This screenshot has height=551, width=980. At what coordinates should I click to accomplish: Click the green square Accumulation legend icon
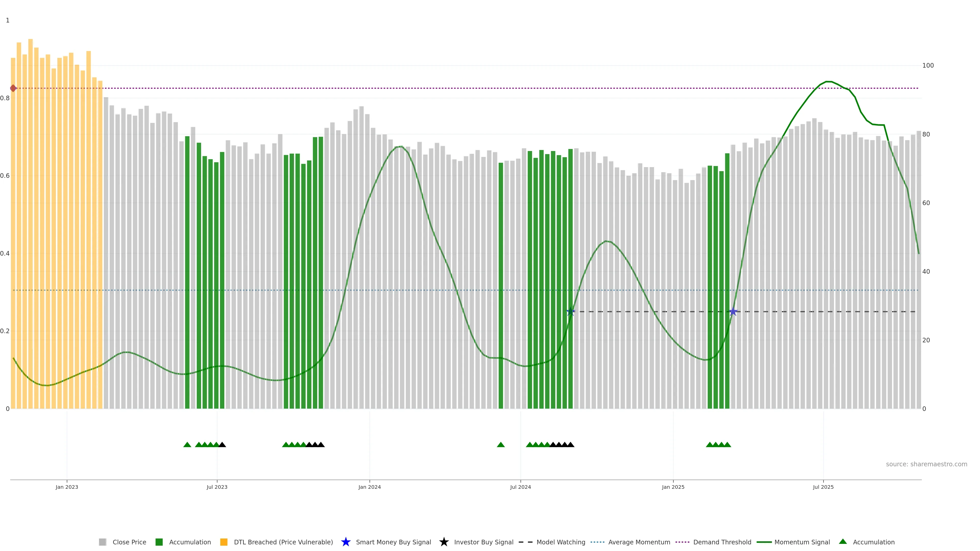click(x=159, y=542)
